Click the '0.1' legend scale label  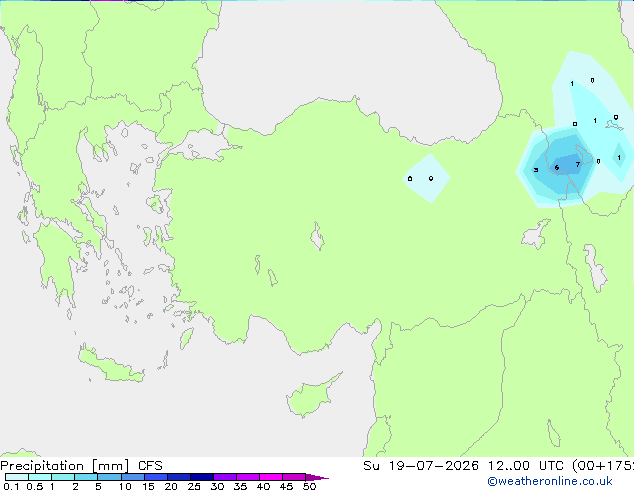point(11,486)
